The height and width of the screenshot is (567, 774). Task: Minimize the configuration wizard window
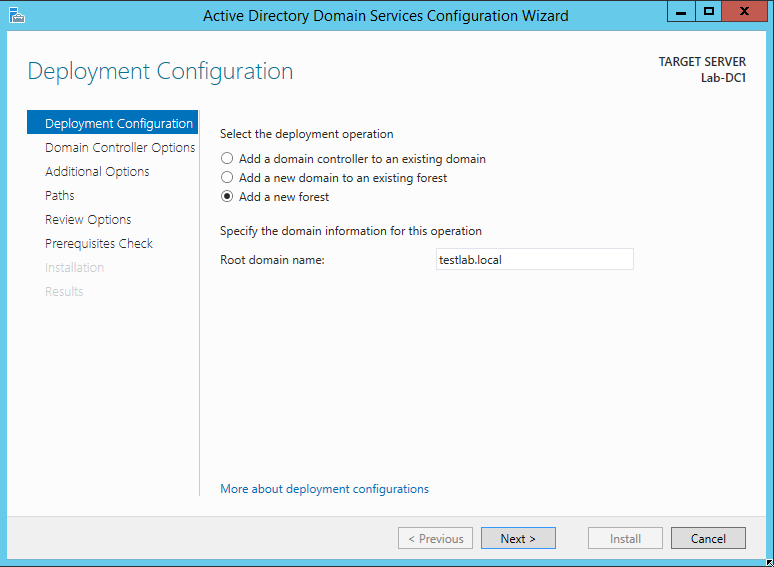pyautogui.click(x=682, y=12)
